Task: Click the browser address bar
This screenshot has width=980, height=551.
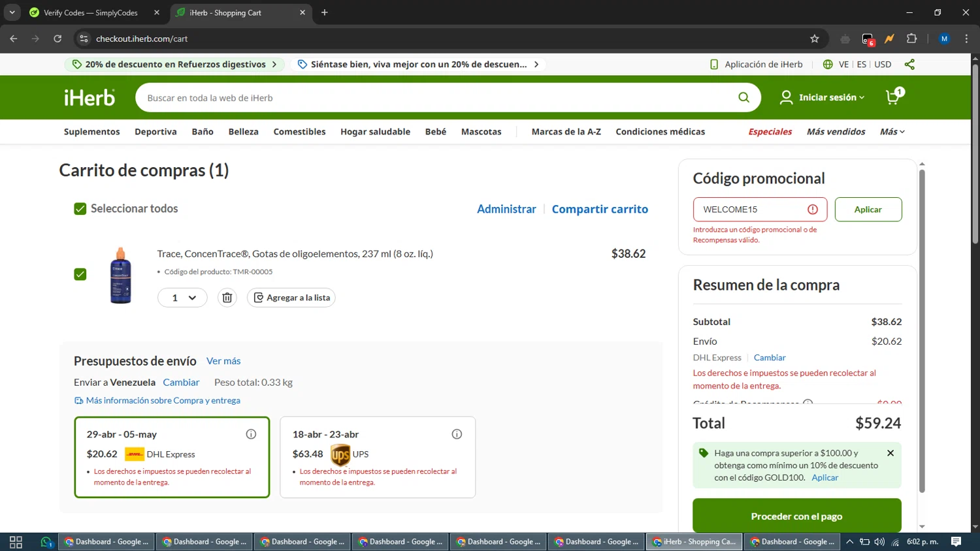Action: [451, 39]
